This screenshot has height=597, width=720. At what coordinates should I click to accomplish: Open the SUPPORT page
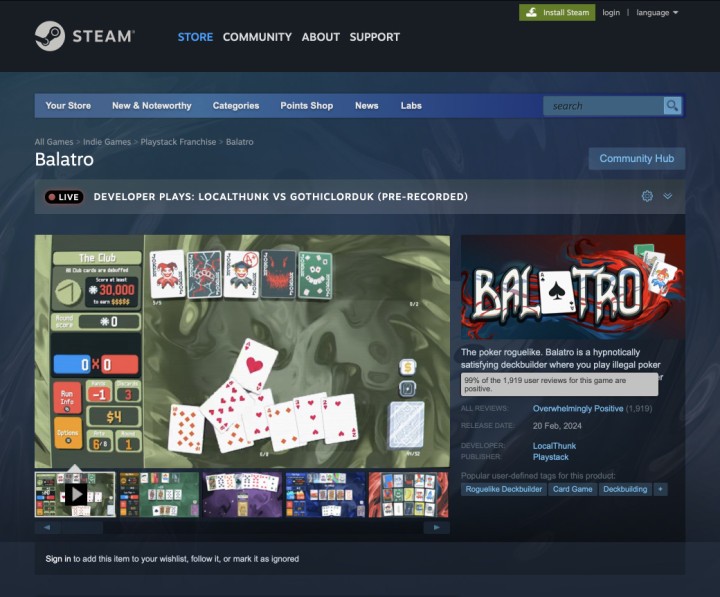pyautogui.click(x=375, y=37)
